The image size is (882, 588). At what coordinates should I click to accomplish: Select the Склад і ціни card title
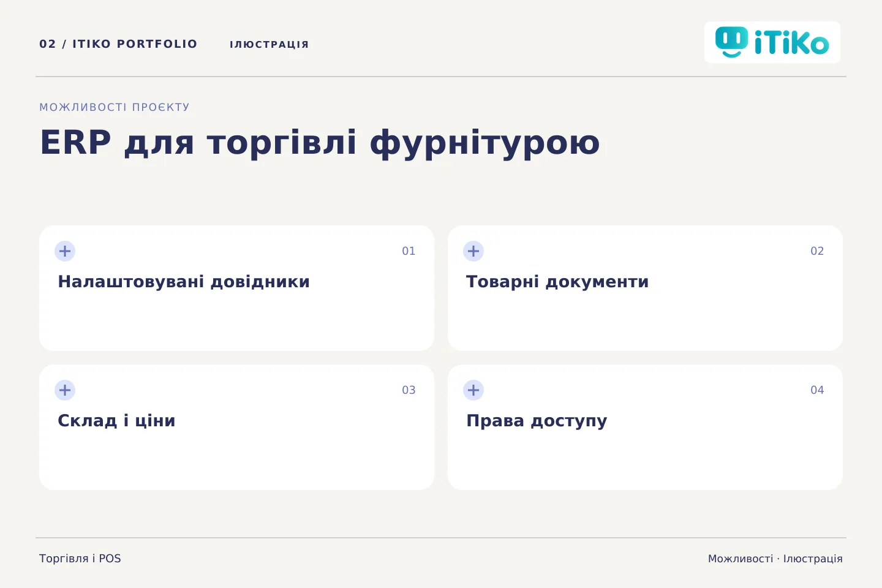point(116,421)
